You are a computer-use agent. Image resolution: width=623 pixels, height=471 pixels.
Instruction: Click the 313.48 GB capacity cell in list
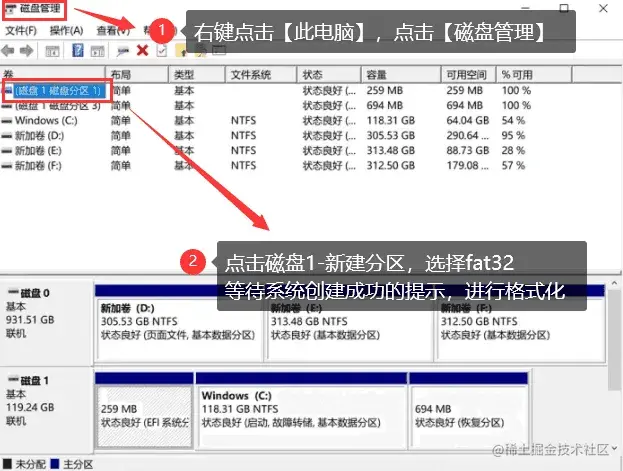[391, 151]
